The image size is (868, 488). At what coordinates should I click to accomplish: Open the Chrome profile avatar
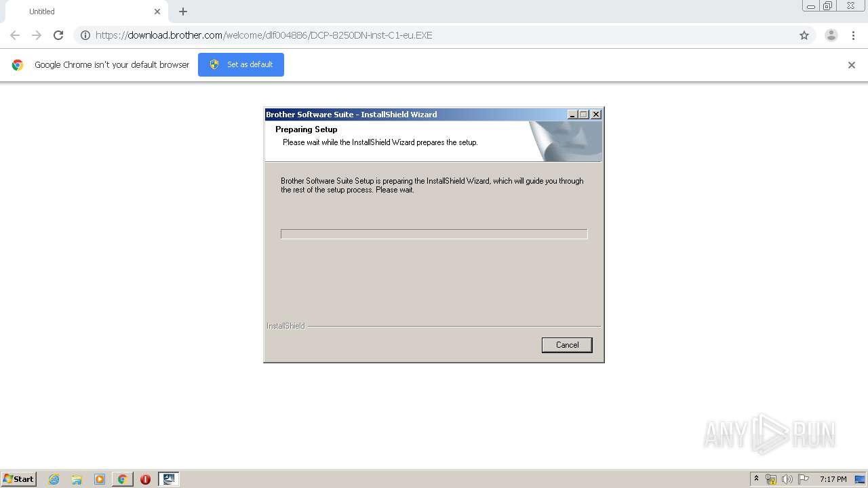tap(831, 35)
